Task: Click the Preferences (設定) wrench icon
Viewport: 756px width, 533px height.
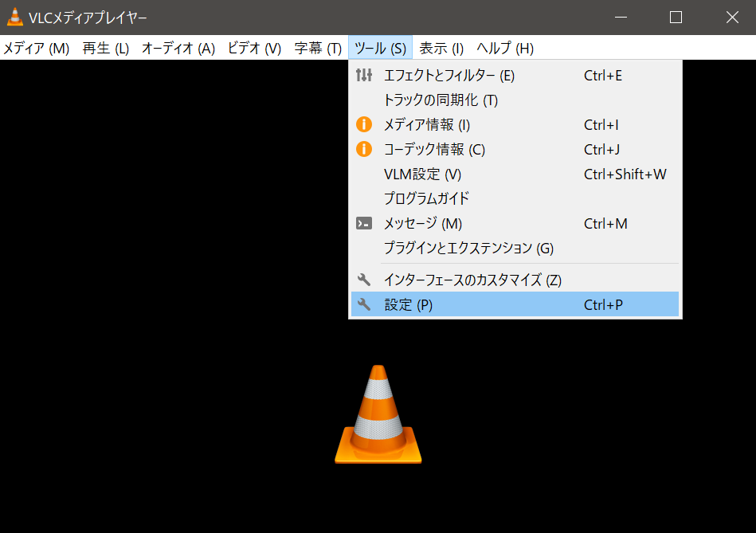Action: tap(364, 304)
